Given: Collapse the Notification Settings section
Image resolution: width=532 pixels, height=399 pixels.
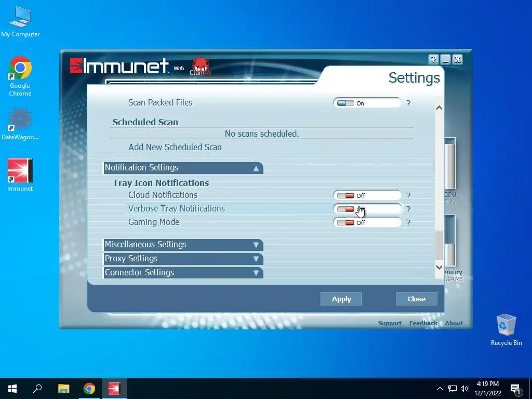Looking at the screenshot, I should [183, 168].
